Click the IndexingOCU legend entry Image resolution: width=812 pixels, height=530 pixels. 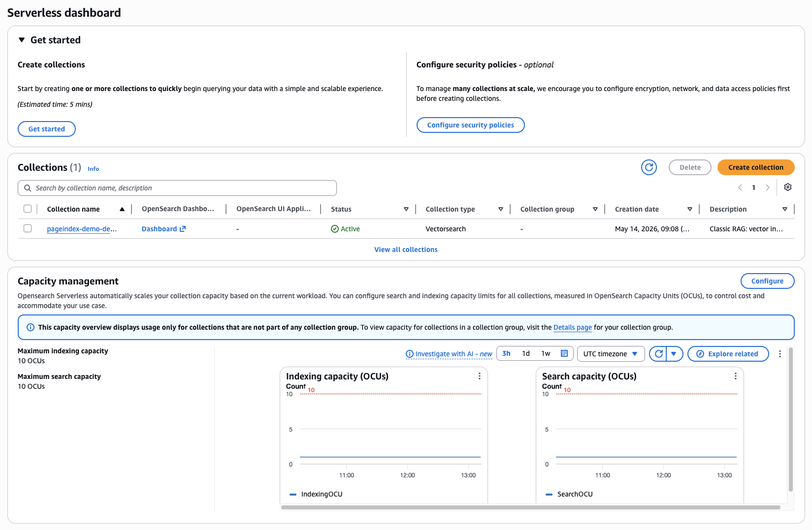point(316,494)
